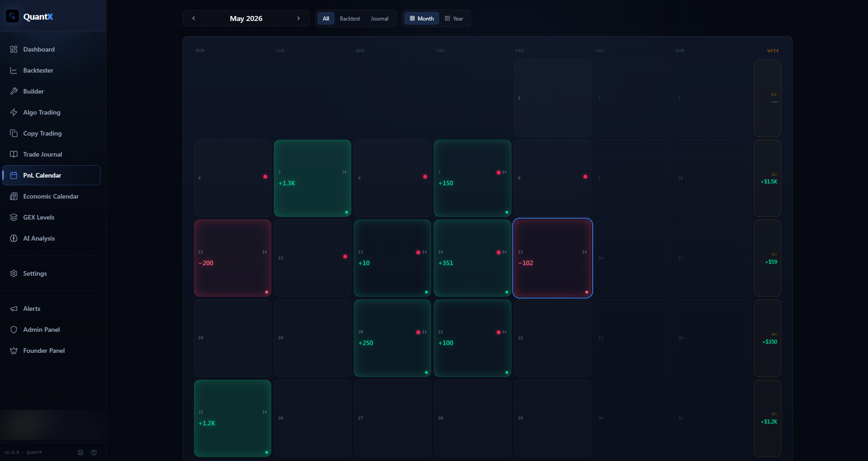
Task: Open Algo Trading via its lightning icon
Action: click(14, 112)
